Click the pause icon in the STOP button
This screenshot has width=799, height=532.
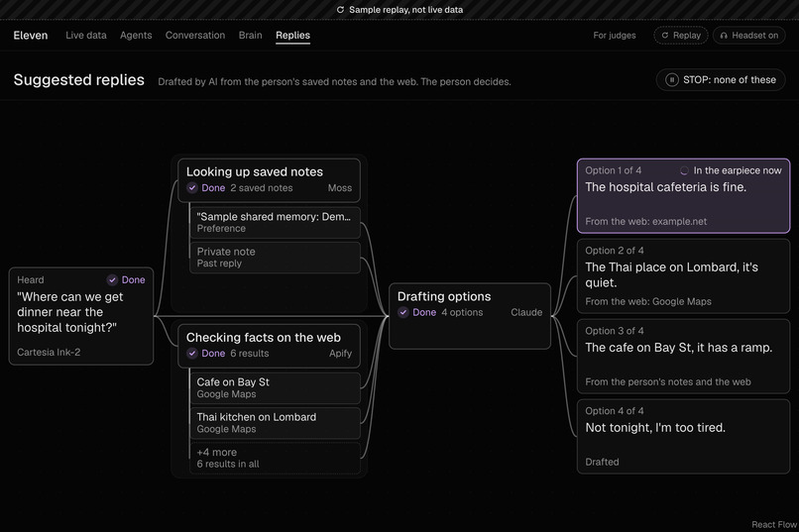(x=671, y=80)
